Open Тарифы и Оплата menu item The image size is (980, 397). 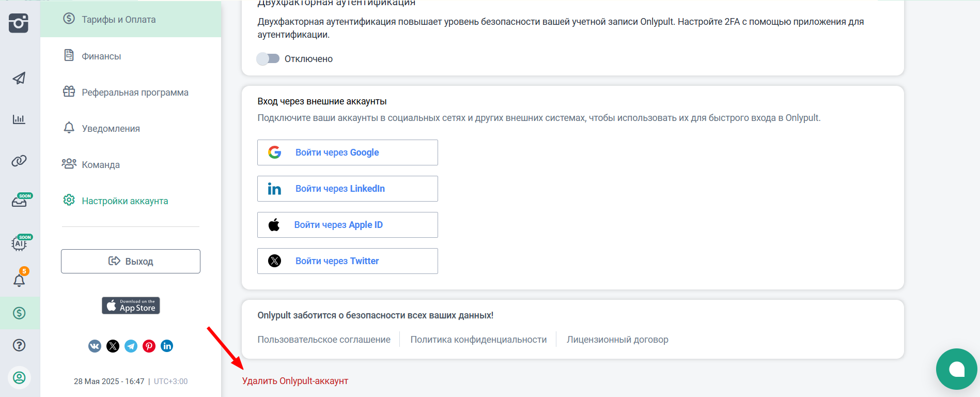pyautogui.click(x=118, y=20)
